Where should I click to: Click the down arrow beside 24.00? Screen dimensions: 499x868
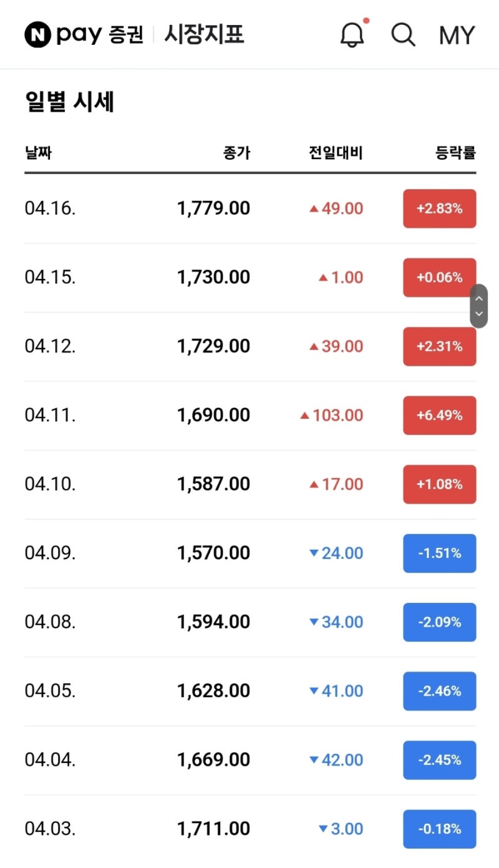pyautogui.click(x=314, y=553)
